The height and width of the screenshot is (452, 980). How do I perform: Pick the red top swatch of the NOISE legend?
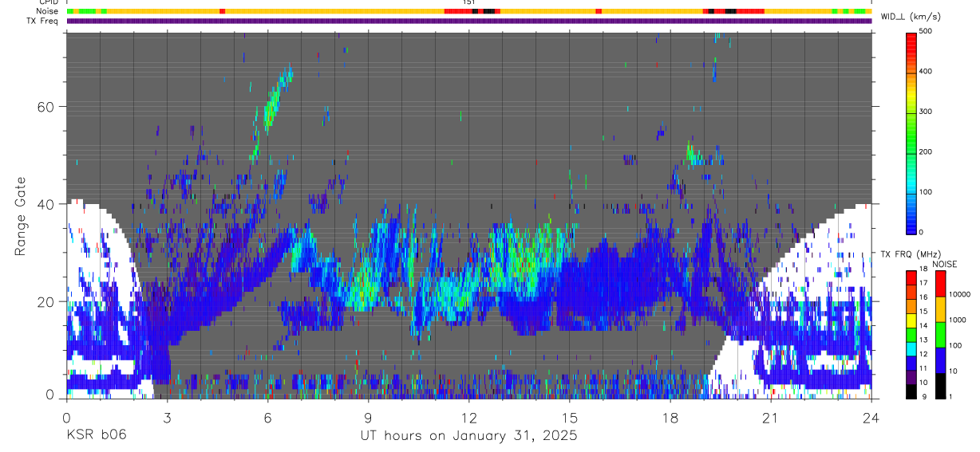pyautogui.click(x=941, y=284)
